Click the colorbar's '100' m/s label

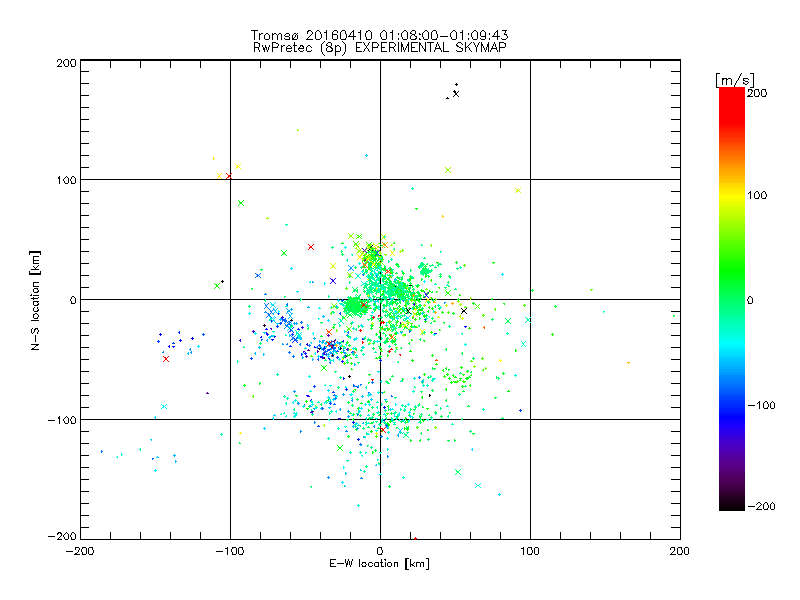pos(757,195)
